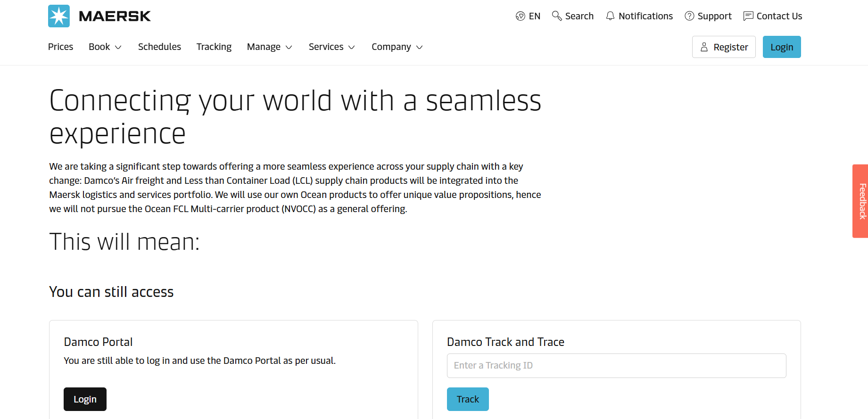
Task: Open the Notifications link text
Action: [646, 16]
